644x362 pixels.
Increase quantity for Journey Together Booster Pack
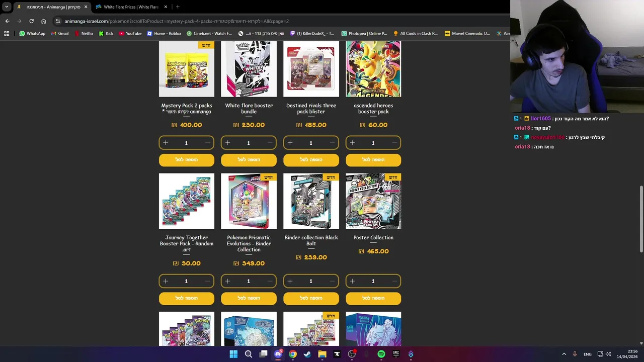pos(165,281)
